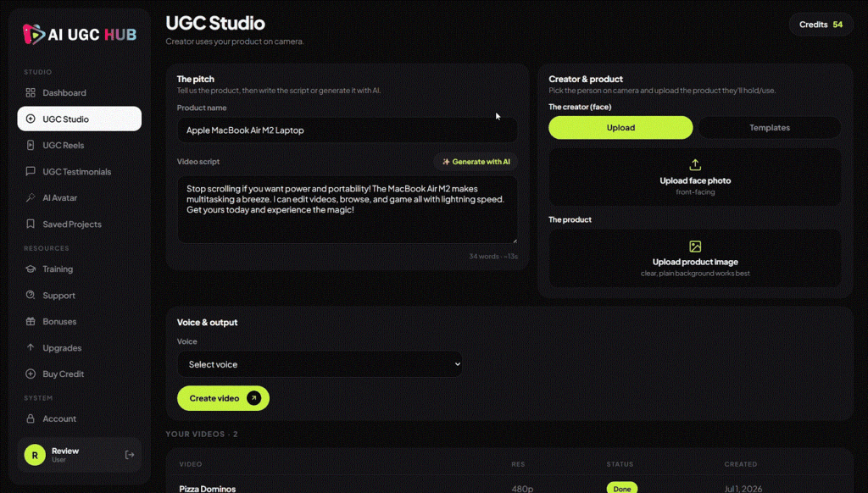Open the AI Avatar page

point(79,197)
